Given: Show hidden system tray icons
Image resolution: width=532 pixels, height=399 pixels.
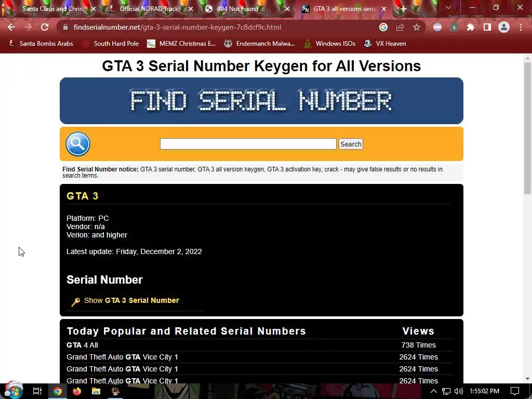Looking at the screenshot, I should [434, 391].
